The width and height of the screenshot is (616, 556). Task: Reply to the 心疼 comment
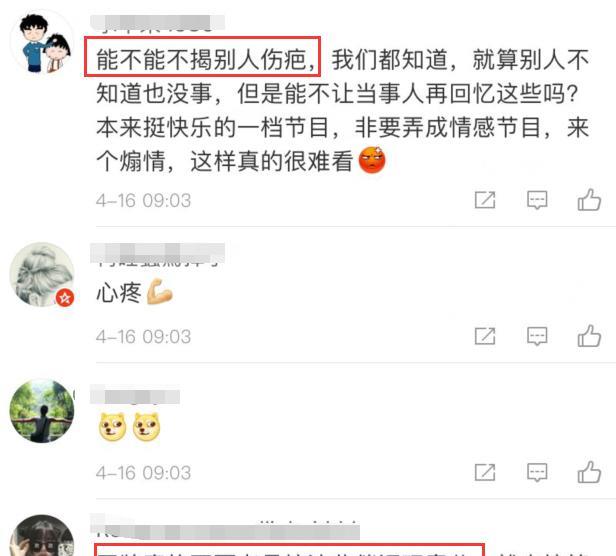537,336
